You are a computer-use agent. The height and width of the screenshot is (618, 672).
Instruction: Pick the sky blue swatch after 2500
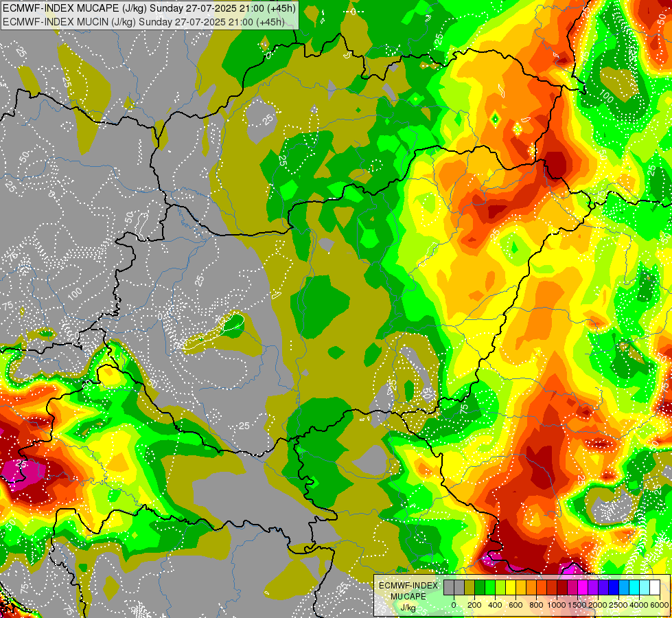pyautogui.click(x=623, y=587)
